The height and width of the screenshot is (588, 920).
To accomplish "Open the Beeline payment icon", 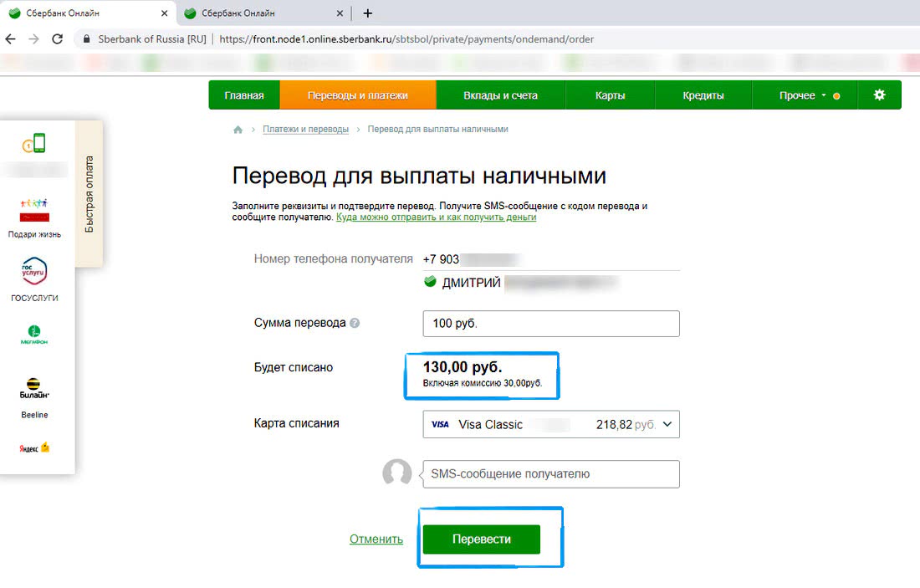I will coord(34,388).
